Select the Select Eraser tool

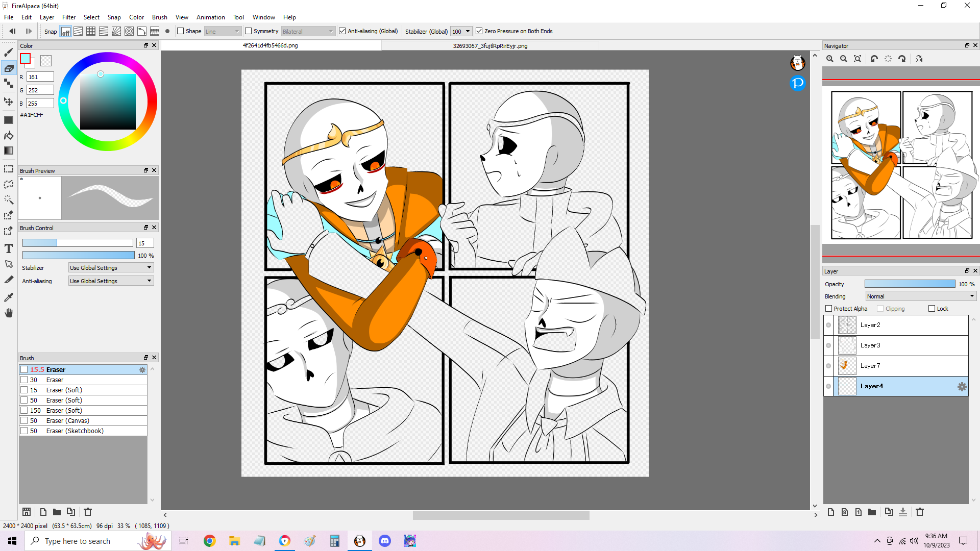(9, 231)
